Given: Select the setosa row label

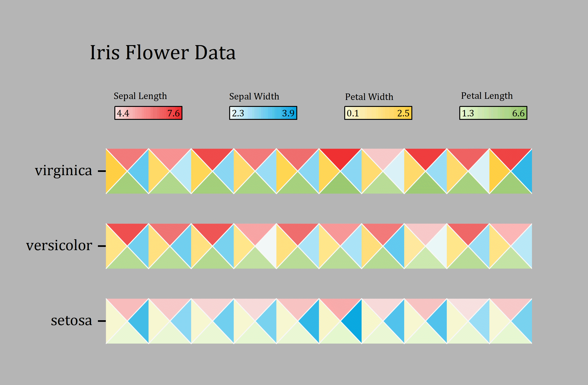Looking at the screenshot, I should point(71,320).
